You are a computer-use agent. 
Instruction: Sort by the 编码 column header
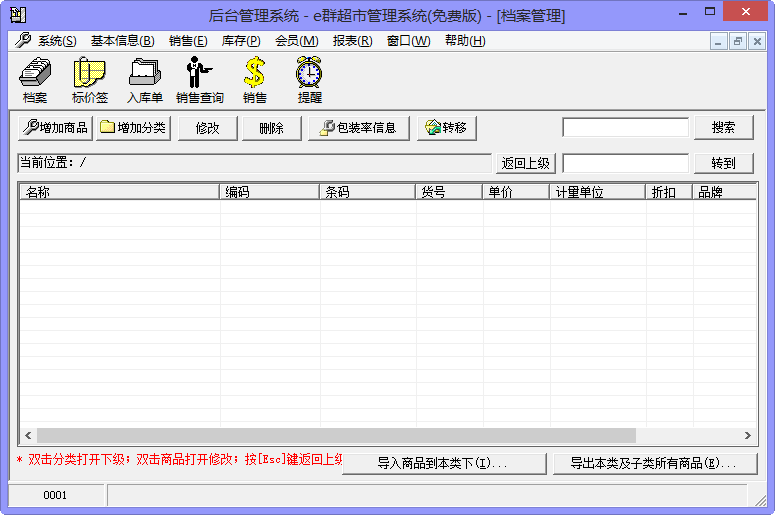270,192
